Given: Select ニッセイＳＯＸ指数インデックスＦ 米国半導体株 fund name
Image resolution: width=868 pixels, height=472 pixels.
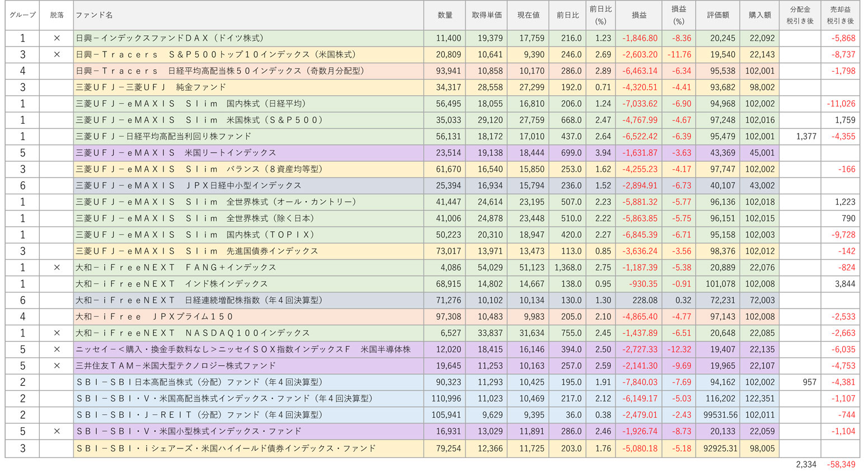Looking at the screenshot, I should 243,349.
